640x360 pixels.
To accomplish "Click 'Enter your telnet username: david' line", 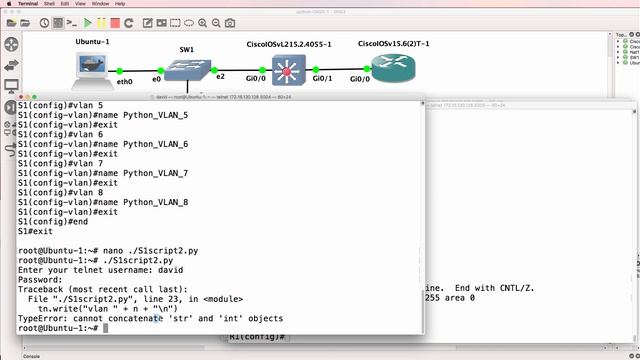I will click(100, 270).
